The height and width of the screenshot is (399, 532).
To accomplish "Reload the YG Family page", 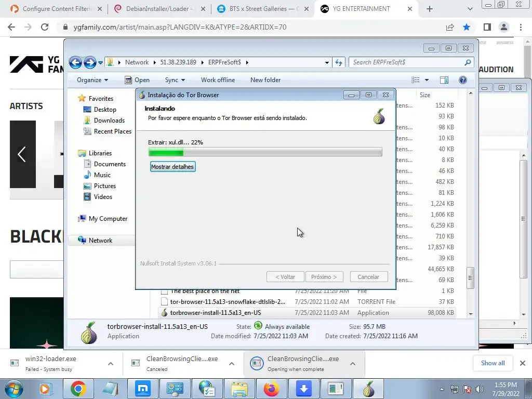I will click(45, 27).
